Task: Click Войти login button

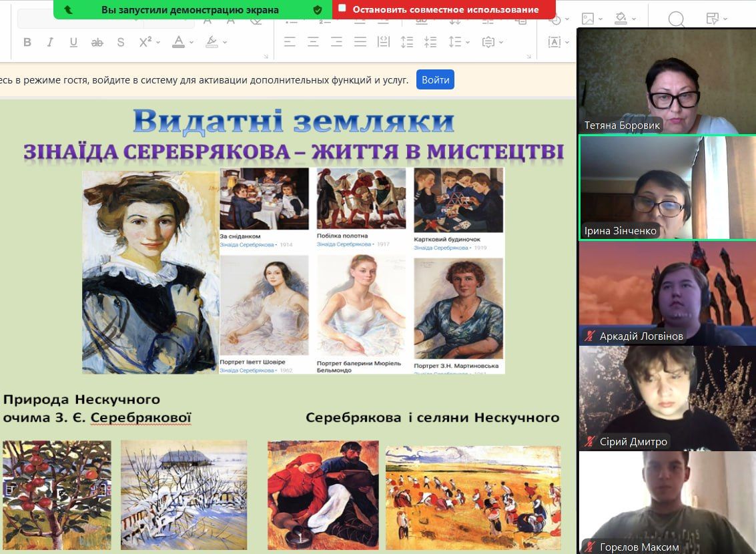Action: (435, 79)
